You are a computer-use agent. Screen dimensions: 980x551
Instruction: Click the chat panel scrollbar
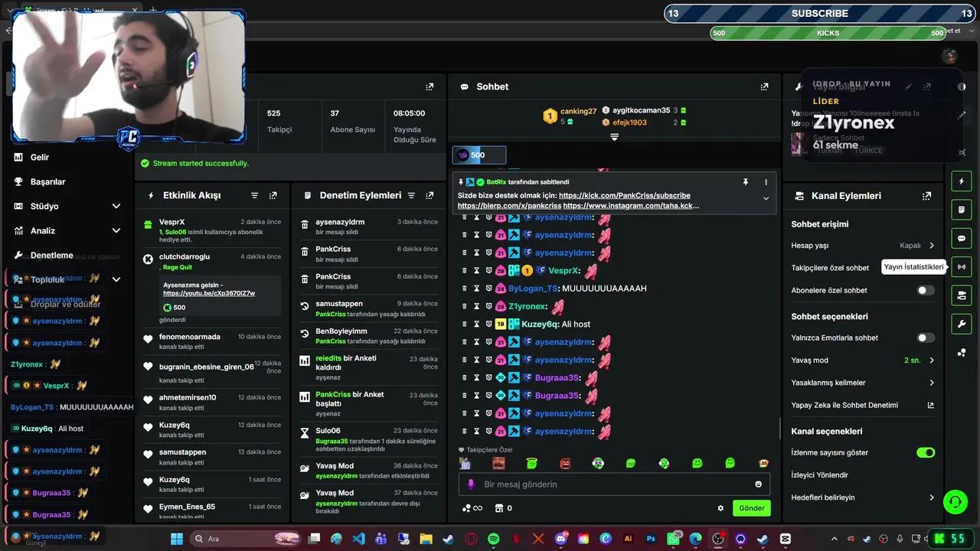click(779, 429)
